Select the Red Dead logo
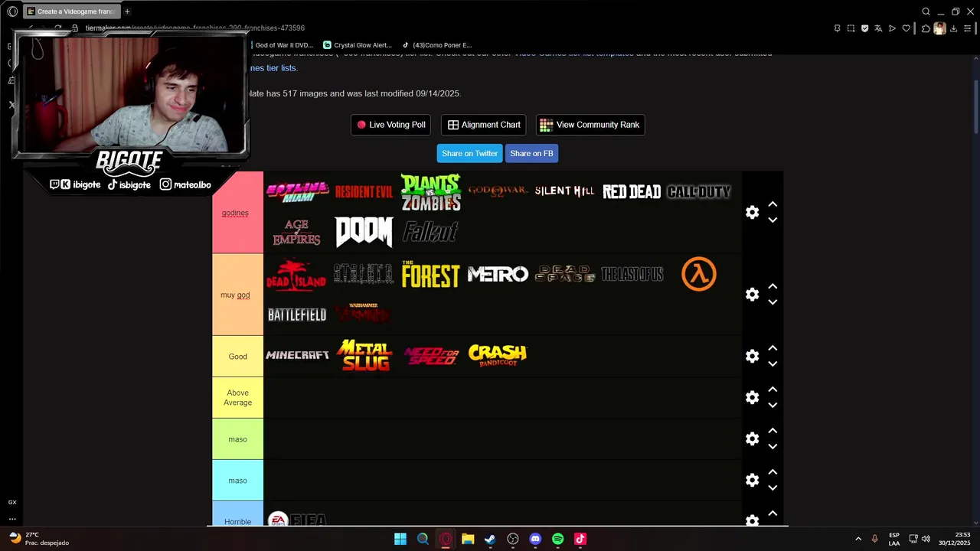Viewport: 980px width, 551px height. point(632,192)
